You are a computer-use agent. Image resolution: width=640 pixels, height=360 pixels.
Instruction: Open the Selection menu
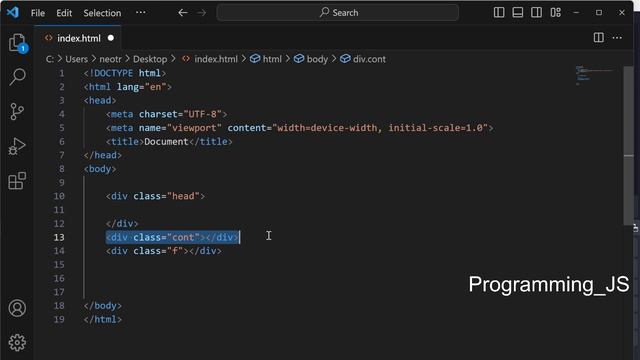102,13
